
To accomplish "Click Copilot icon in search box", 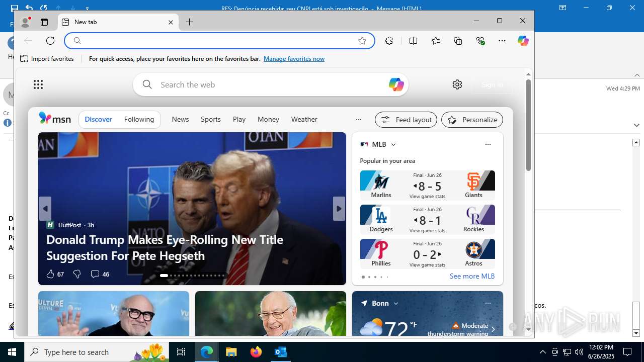I will (x=396, y=84).
